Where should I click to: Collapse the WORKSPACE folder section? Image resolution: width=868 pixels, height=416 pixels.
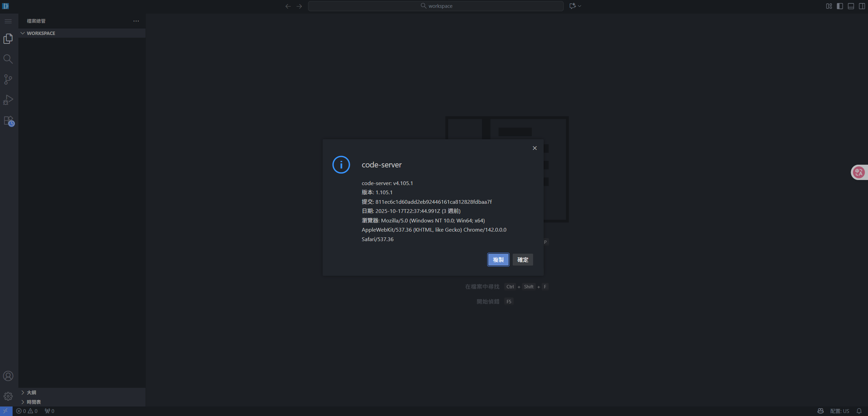pyautogui.click(x=41, y=33)
